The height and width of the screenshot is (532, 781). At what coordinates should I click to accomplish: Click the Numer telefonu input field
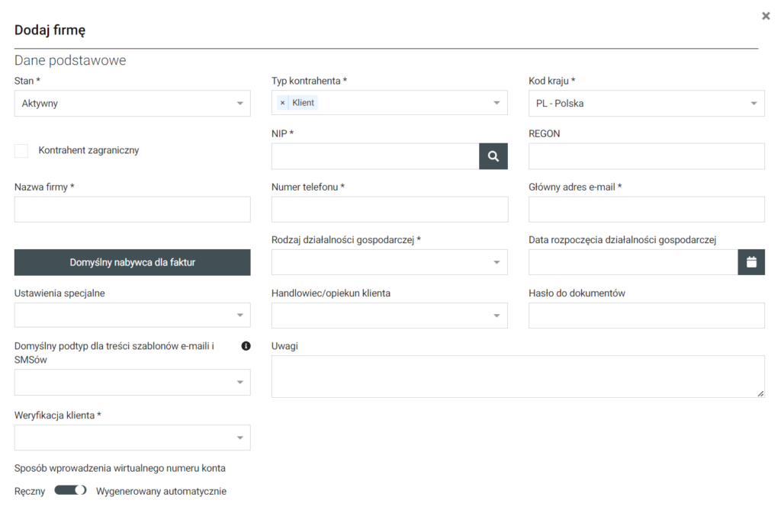click(x=389, y=210)
